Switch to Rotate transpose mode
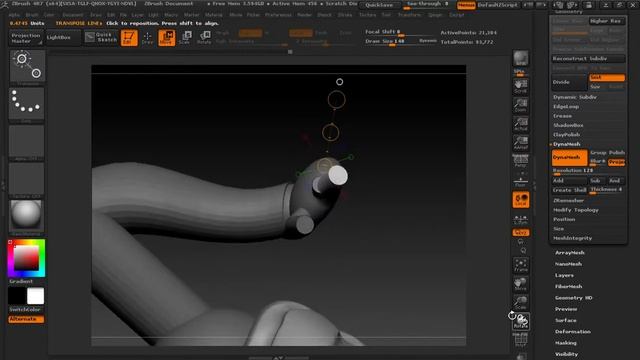 pyautogui.click(x=204, y=38)
